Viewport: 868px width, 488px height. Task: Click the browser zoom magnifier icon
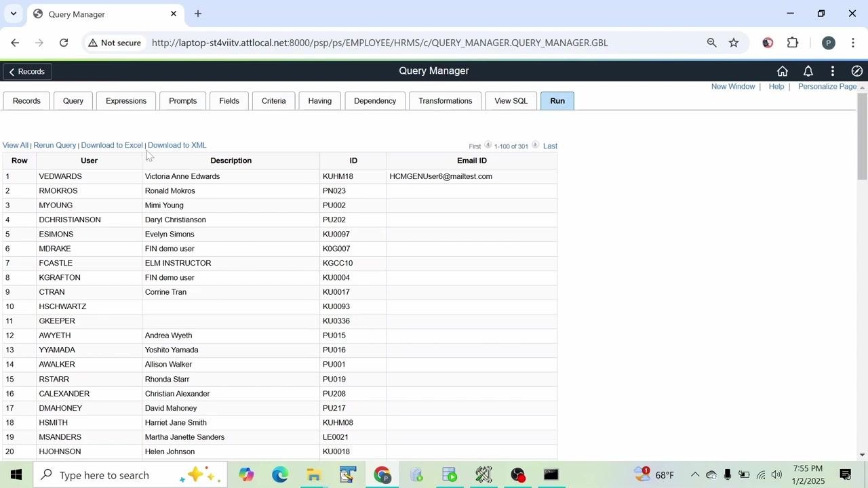click(x=711, y=43)
